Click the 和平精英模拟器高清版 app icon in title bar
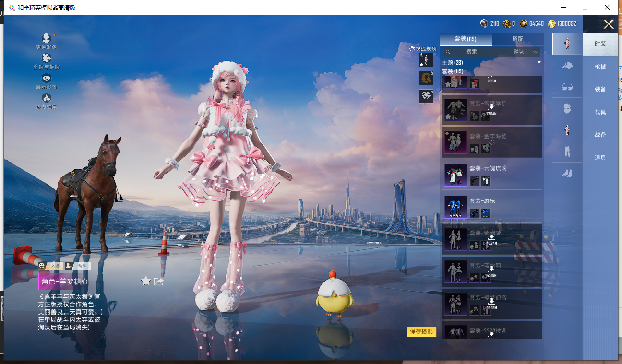The height and width of the screenshot is (364, 622). tap(12, 7)
